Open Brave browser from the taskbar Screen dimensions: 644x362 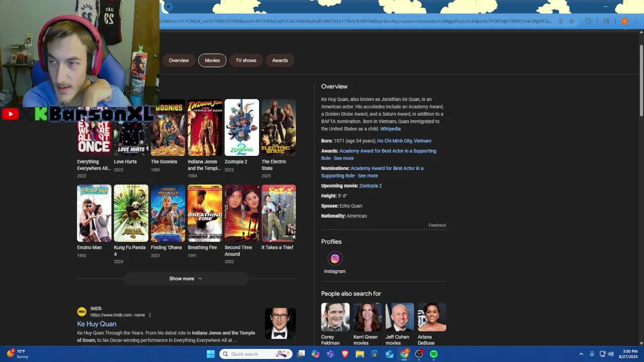click(345, 354)
